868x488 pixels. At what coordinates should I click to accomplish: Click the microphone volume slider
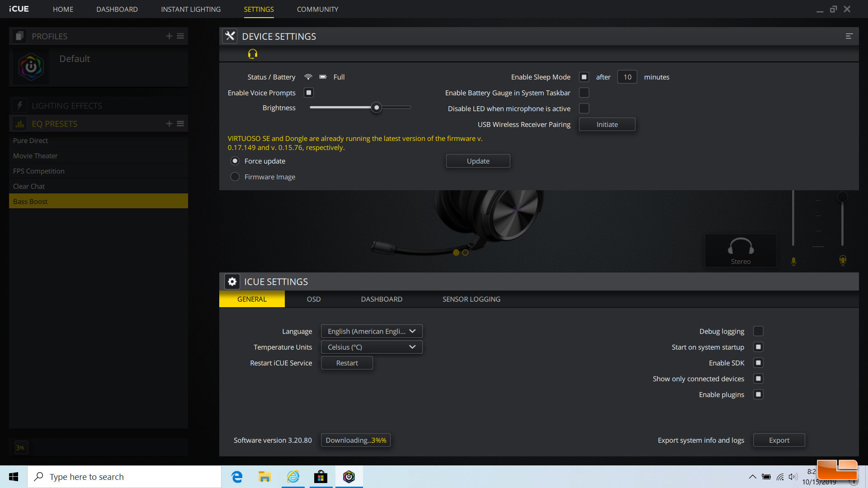793,219
